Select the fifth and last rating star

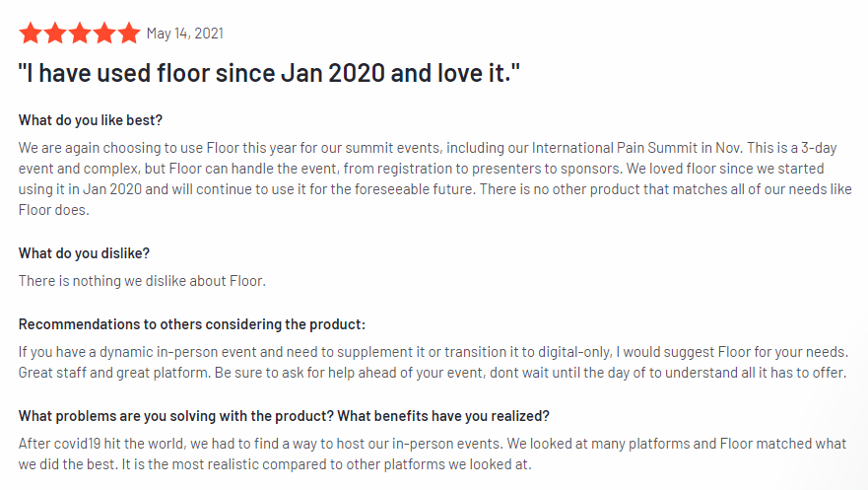click(129, 34)
